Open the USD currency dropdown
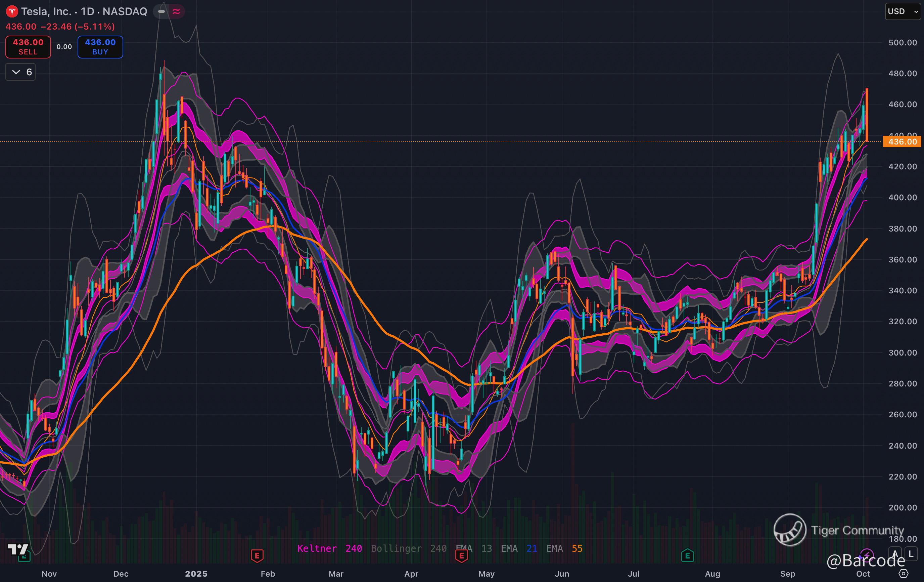 (902, 11)
